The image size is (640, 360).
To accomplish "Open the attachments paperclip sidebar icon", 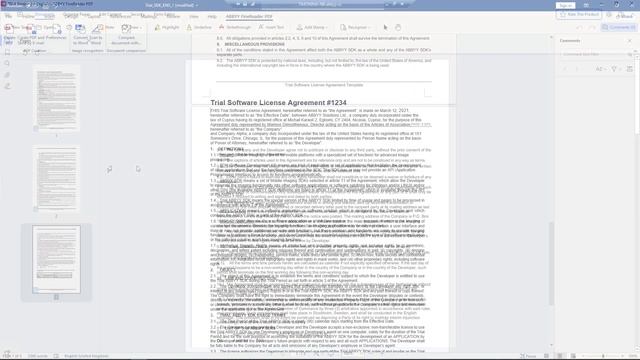I will [7, 75].
